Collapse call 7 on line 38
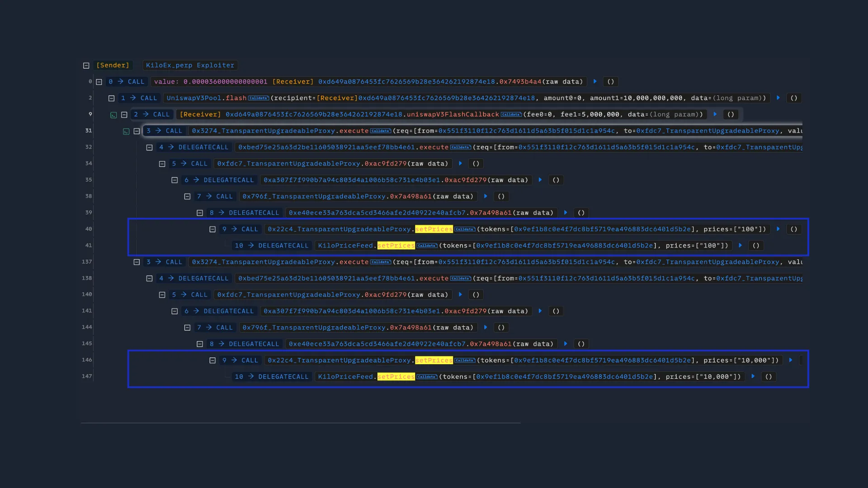This screenshot has height=488, width=868. (188, 197)
